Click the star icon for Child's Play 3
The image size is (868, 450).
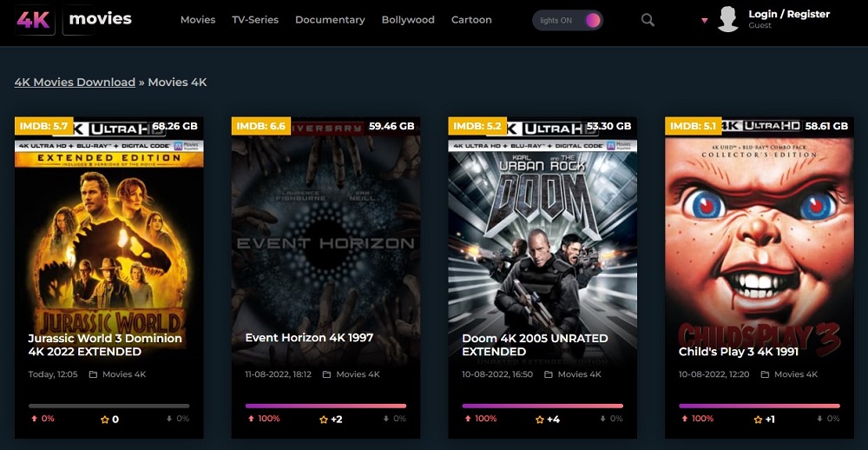(758, 420)
